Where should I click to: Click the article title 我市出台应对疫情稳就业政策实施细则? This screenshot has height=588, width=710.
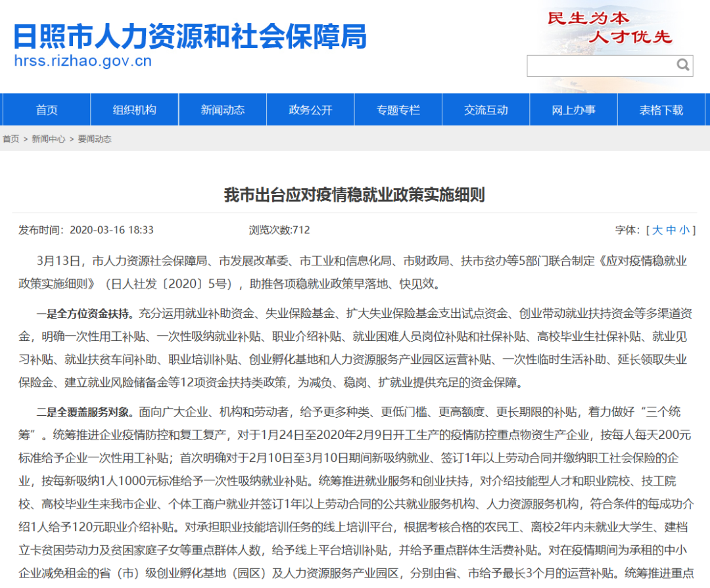point(354,194)
